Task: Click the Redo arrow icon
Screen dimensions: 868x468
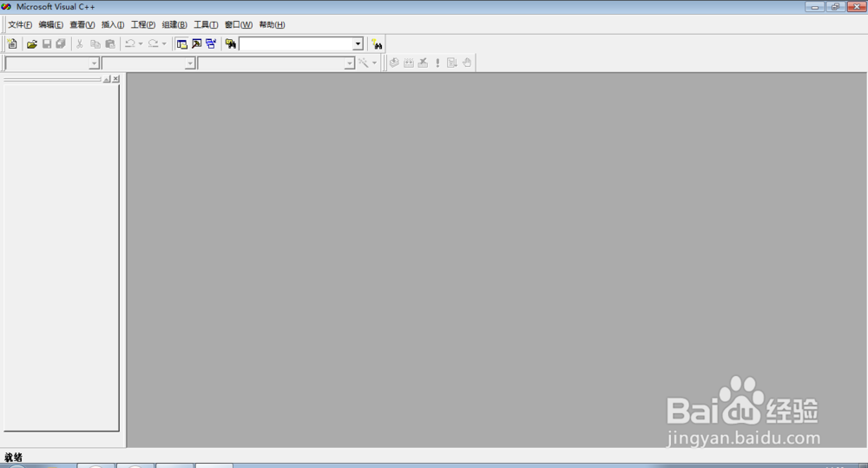Action: coord(154,43)
